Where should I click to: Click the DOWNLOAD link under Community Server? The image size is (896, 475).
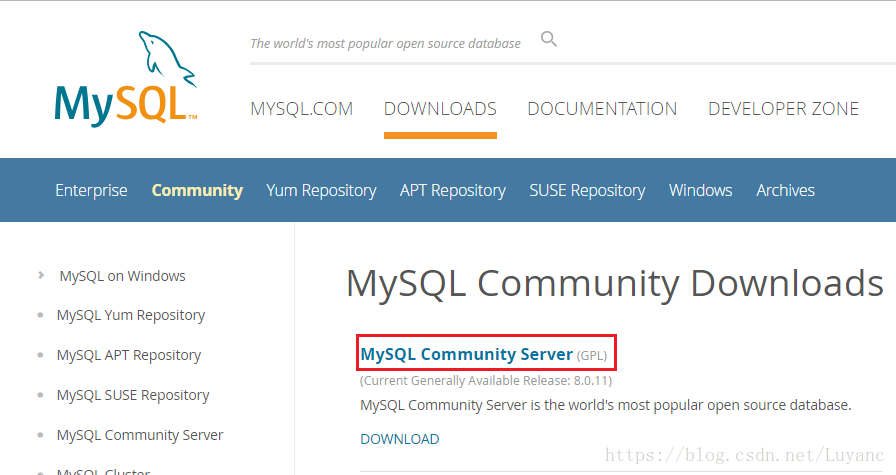click(399, 439)
